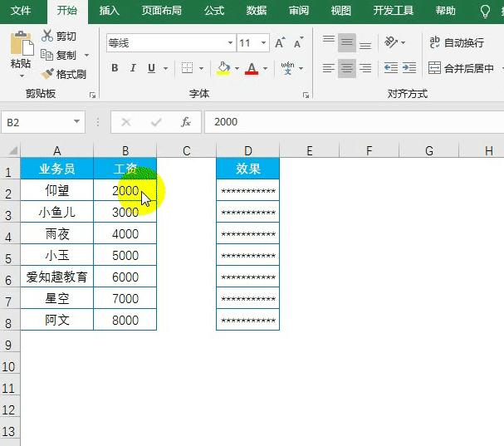Click the fx Insert Function icon
Viewport: 504px width, 446px height.
186,122
